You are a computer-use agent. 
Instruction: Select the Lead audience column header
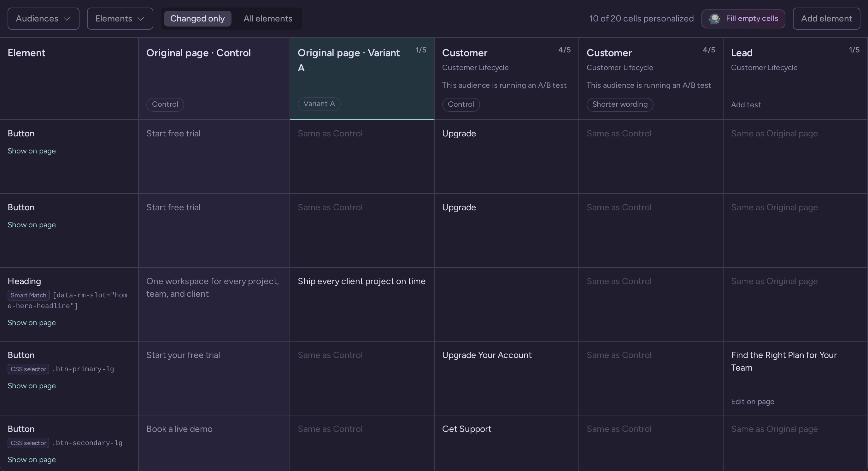coord(795,79)
